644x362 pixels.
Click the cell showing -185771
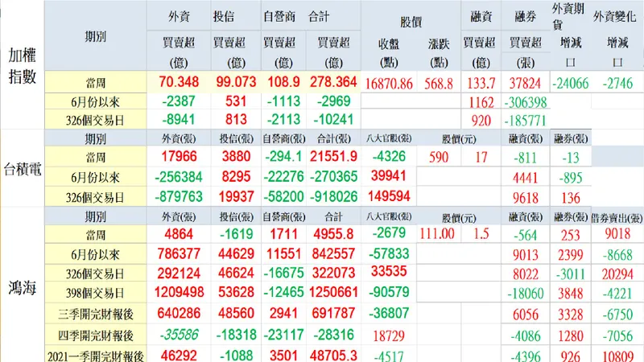tap(526, 121)
